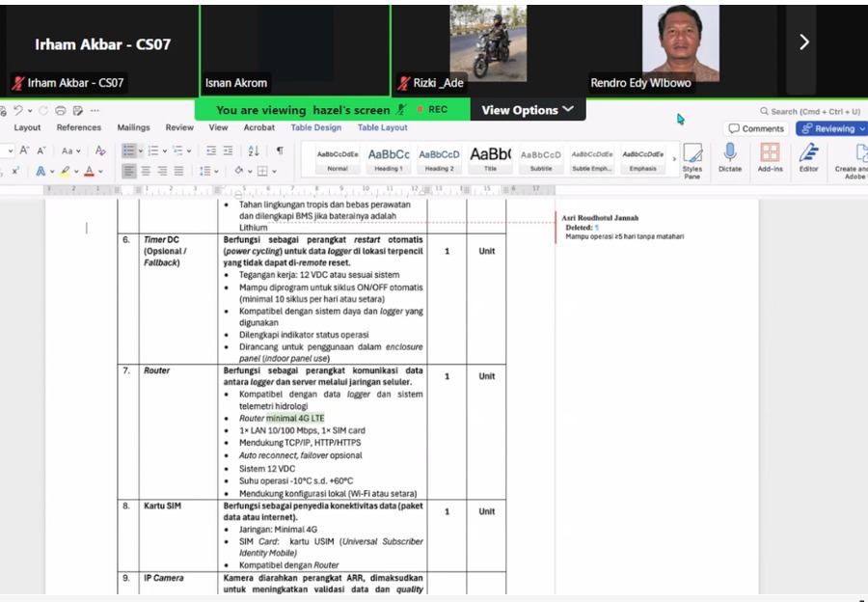Expand the styles gallery arrow

click(x=674, y=159)
